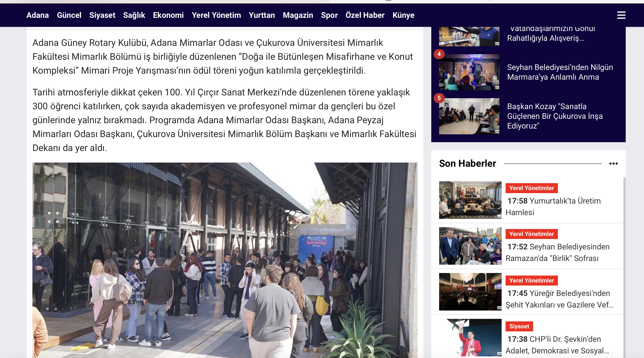This screenshot has width=644, height=358.
Task: Go to the Siyaset section
Action: (102, 15)
